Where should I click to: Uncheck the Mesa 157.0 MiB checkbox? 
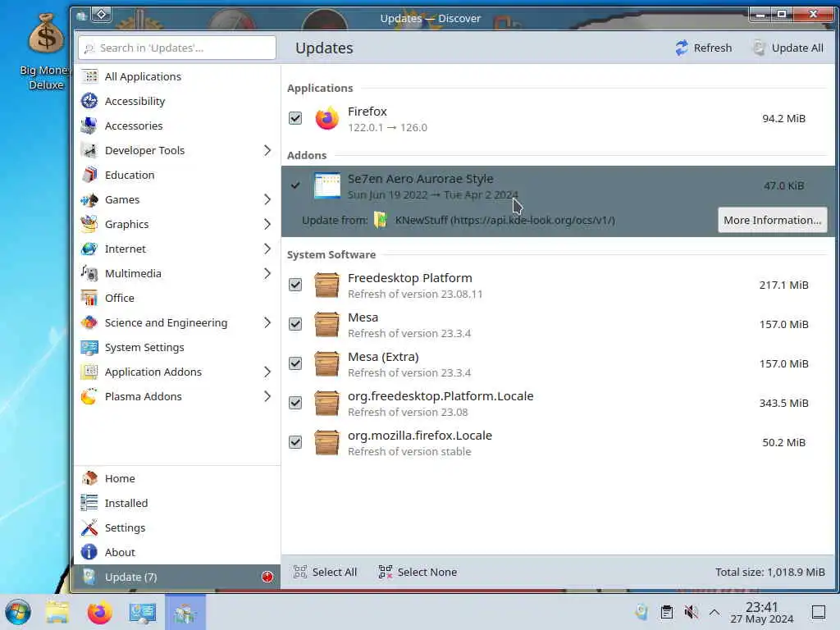(x=295, y=324)
